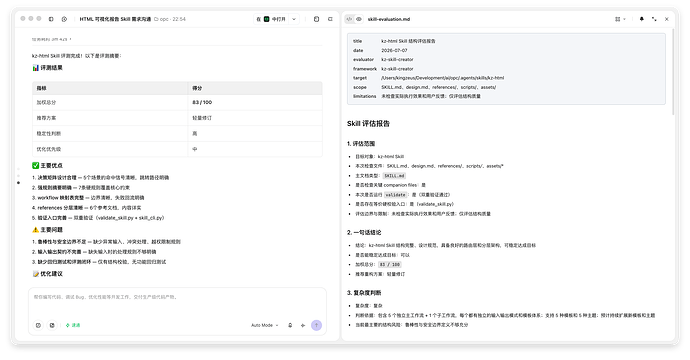690x360 pixels.
Task: Click the sparkle icon beside send
Action: tap(303, 325)
